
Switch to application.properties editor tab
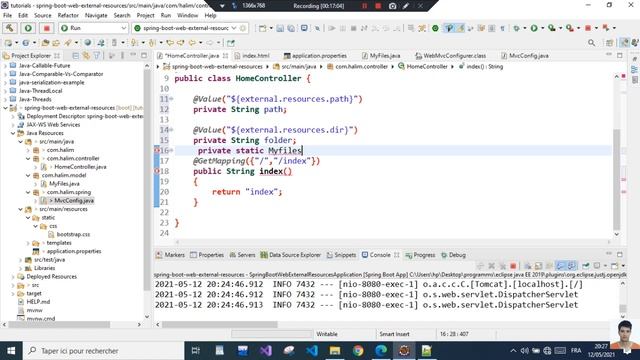pyautogui.click(x=319, y=56)
